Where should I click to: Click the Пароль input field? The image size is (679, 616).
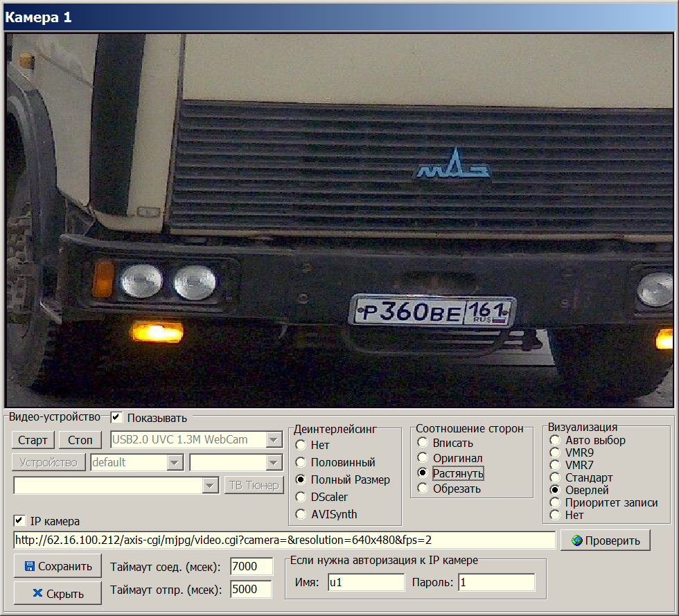497,582
